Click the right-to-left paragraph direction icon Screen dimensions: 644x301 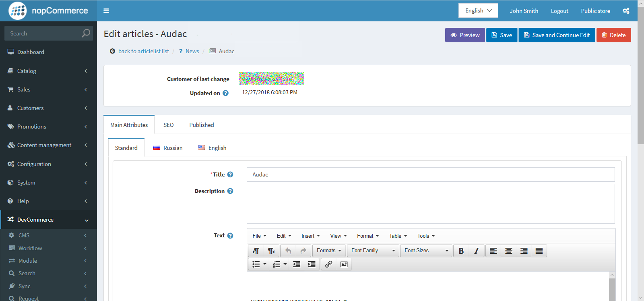coord(271,251)
